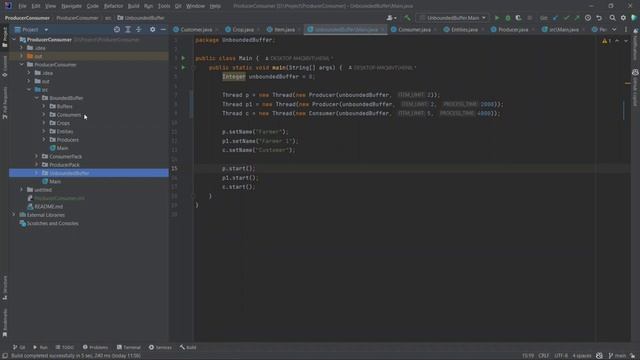This screenshot has width=640, height=360.
Task: Open the Terminal tool window
Action: 129,347
